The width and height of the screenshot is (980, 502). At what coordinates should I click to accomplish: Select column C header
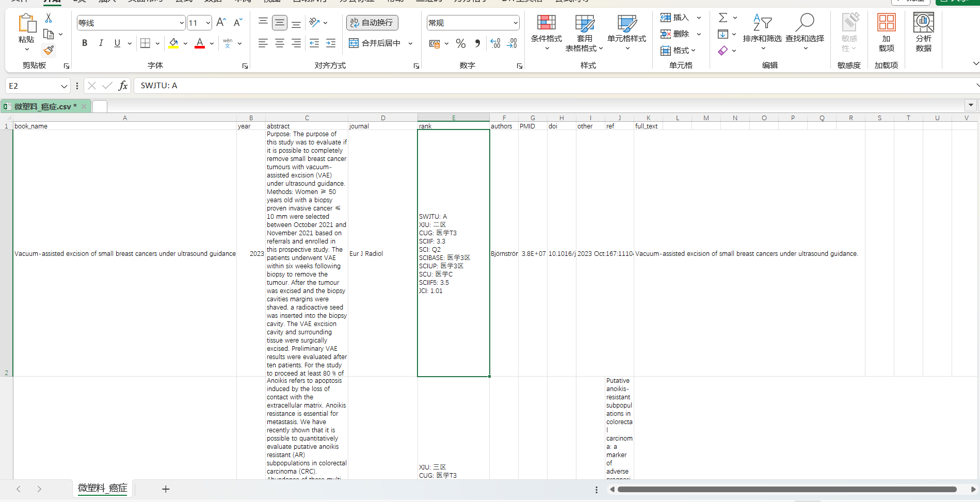307,118
